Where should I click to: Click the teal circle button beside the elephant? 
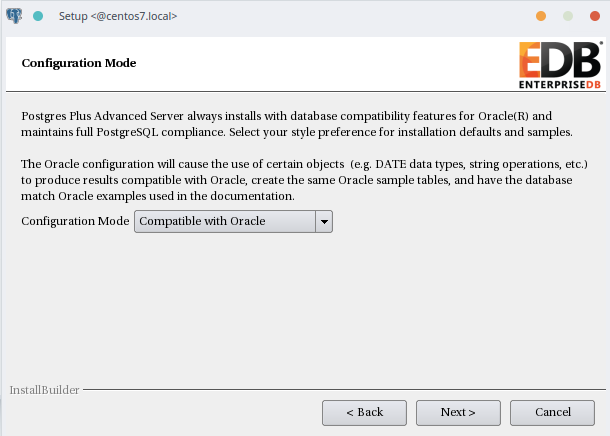[x=38, y=16]
